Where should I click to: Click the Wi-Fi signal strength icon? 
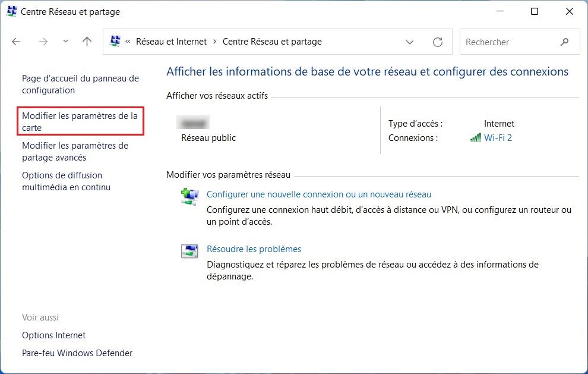475,138
